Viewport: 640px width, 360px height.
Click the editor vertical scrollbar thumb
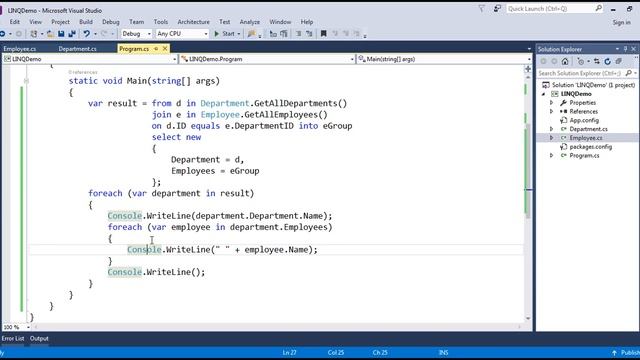tap(528, 171)
